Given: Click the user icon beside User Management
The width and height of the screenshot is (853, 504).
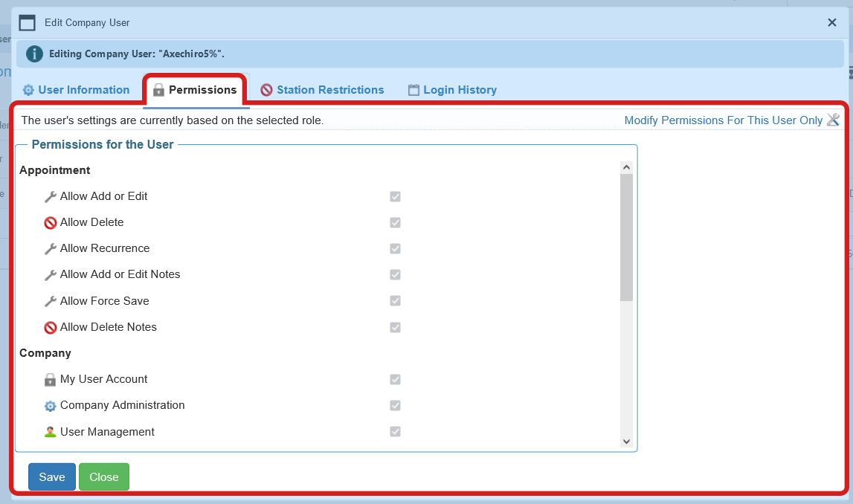Looking at the screenshot, I should point(50,431).
